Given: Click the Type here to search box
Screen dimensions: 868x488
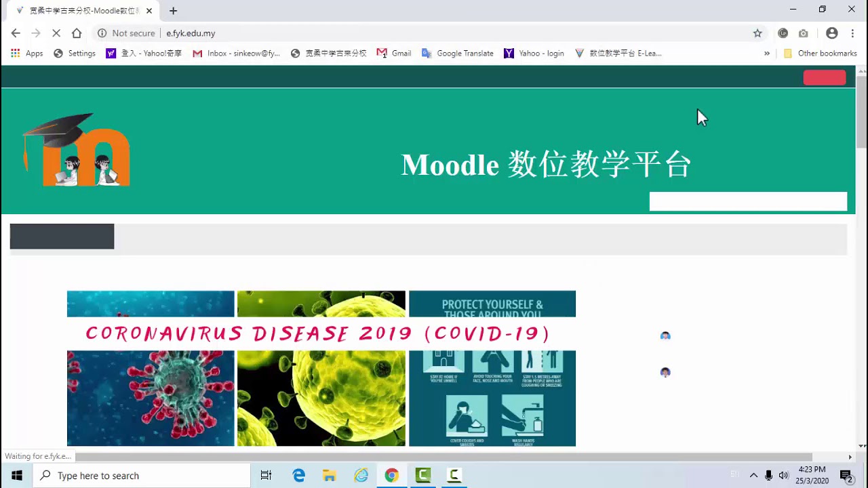Looking at the screenshot, I should coord(142,475).
